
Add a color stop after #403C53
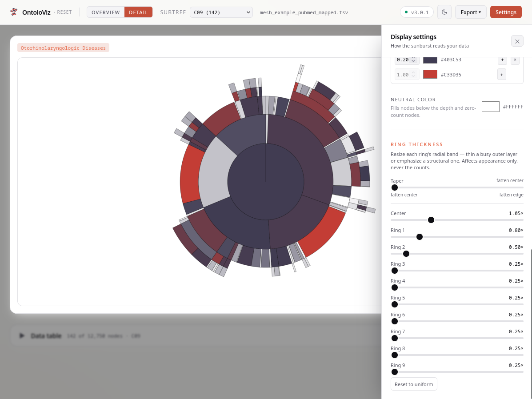coord(502,60)
